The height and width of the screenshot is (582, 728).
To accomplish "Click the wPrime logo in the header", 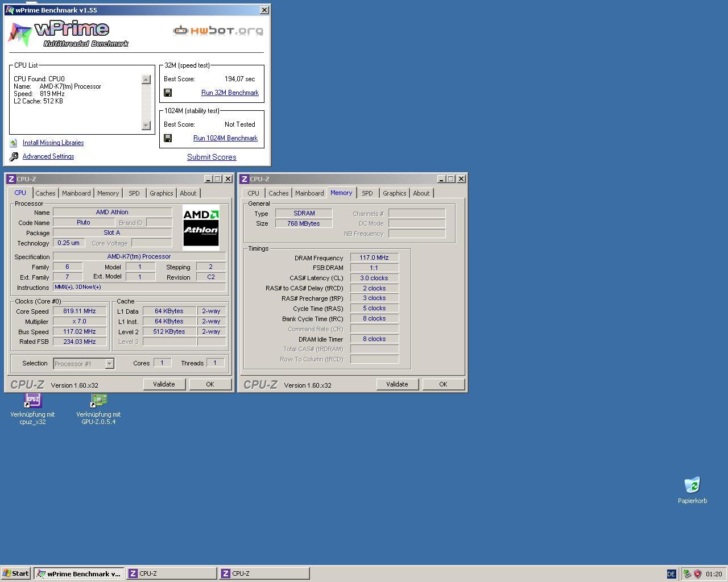I will [x=68, y=34].
